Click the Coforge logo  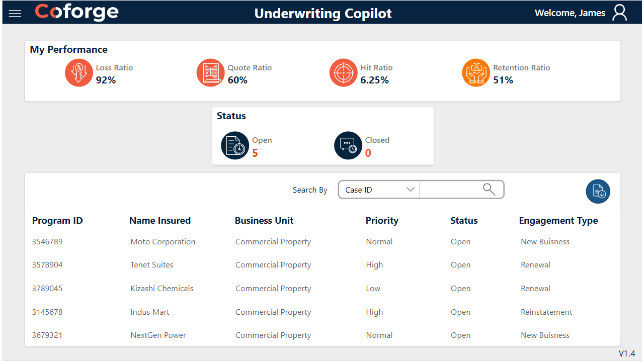pyautogui.click(x=77, y=13)
